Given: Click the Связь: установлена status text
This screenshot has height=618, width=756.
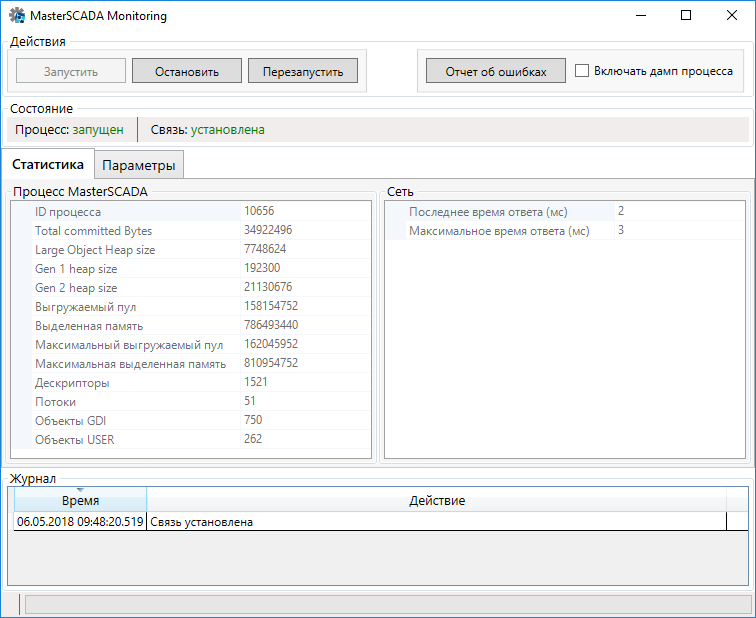Looking at the screenshot, I should 207,130.
